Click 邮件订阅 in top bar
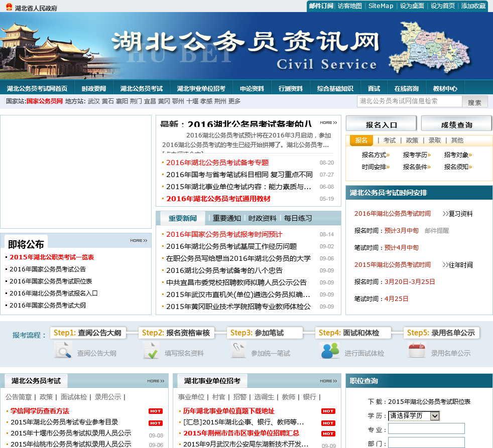The image size is (493, 448). tap(321, 6)
